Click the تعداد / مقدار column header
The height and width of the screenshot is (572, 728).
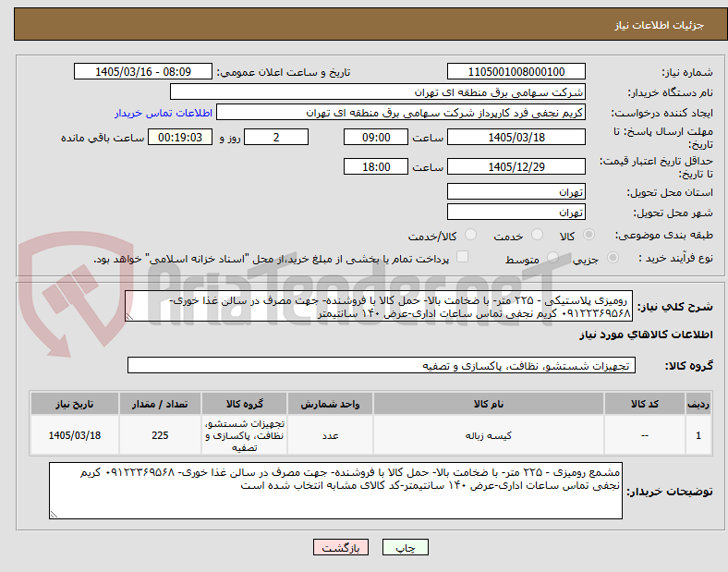(x=160, y=404)
